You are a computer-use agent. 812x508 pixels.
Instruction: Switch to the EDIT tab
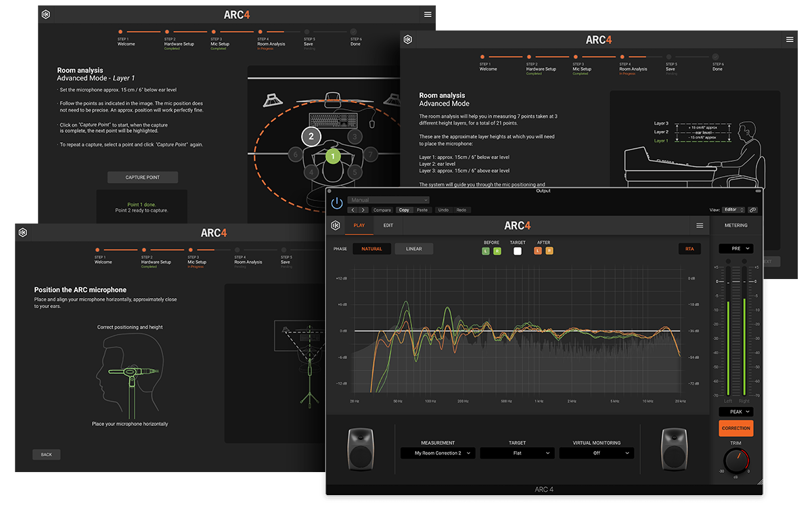point(388,226)
